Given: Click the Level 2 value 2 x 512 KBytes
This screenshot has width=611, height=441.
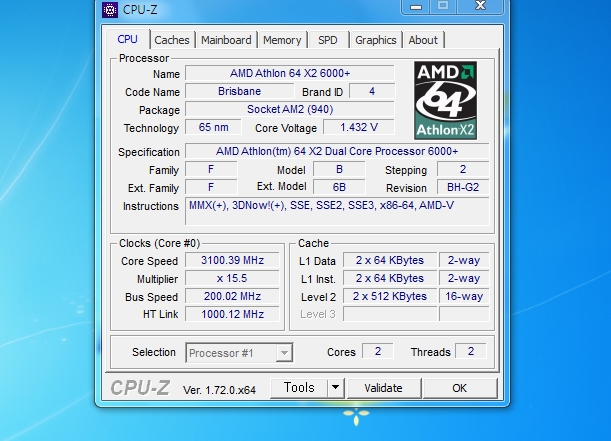Looking at the screenshot, I should pos(390,296).
